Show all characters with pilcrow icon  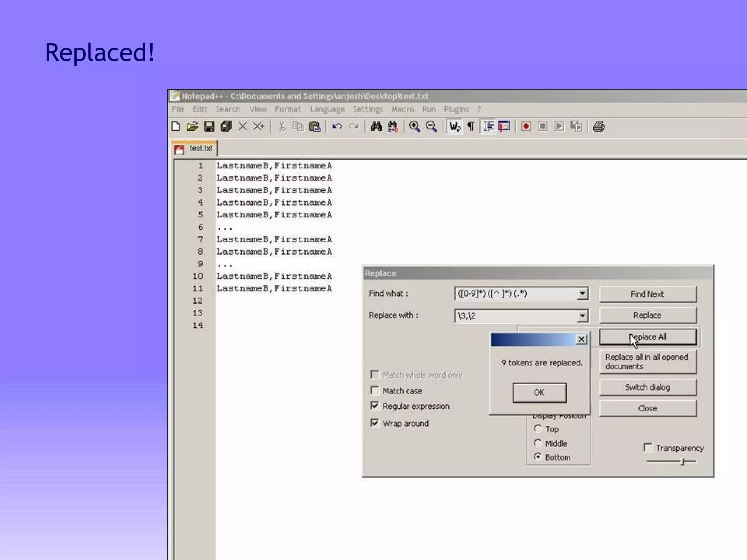tap(471, 127)
